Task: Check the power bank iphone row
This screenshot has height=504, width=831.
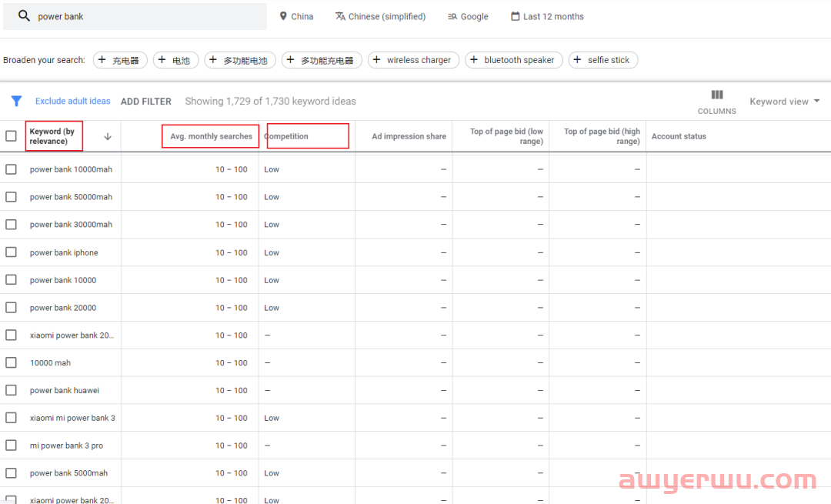Action: click(x=11, y=252)
